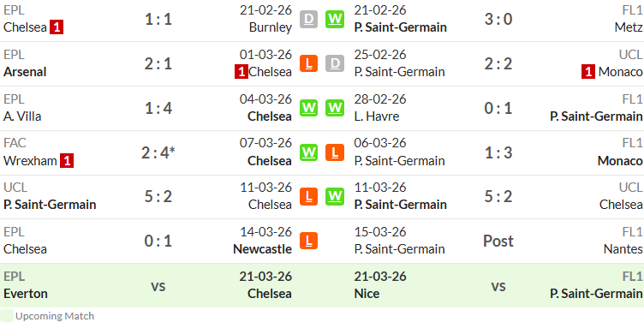
Task: Click the loss badge for Arsenal–Chelsea
Action: 308,63
